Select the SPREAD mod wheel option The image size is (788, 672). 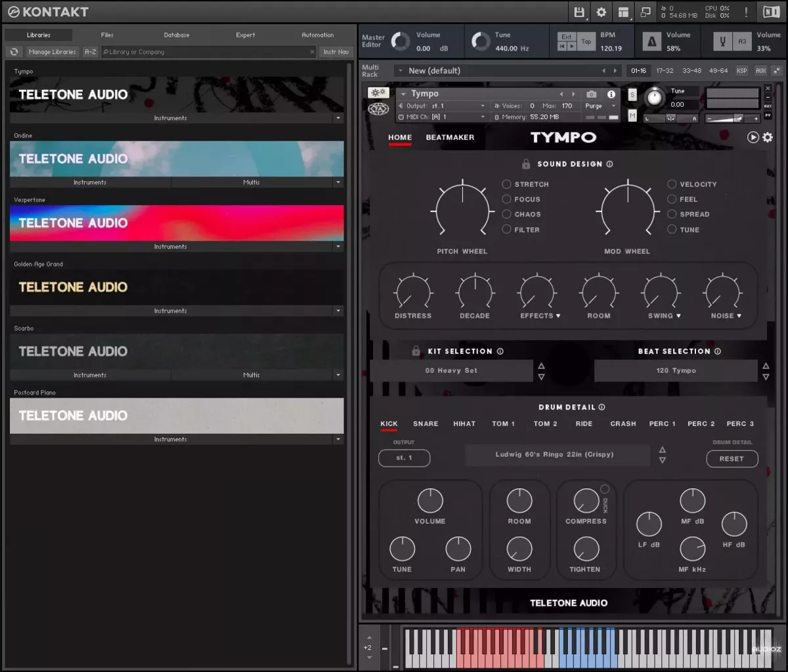672,215
